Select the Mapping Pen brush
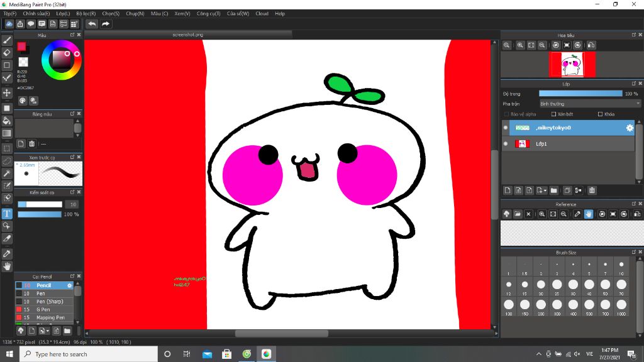 45,317
